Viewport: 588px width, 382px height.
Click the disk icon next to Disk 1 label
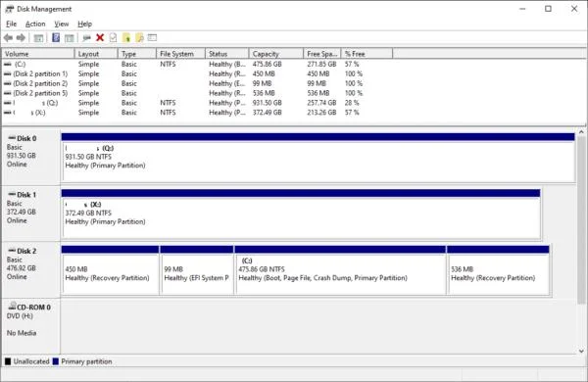(x=12, y=194)
